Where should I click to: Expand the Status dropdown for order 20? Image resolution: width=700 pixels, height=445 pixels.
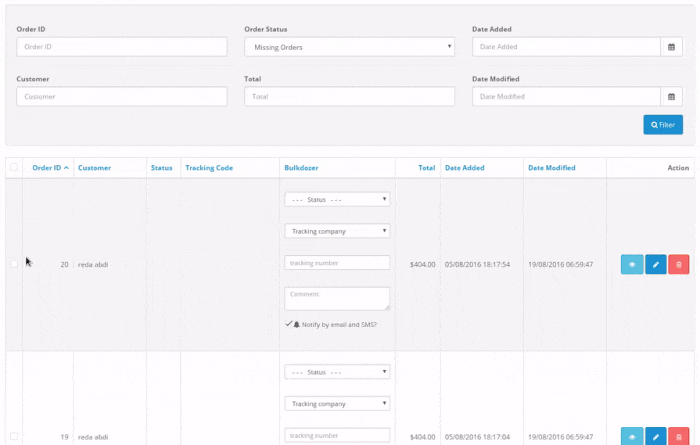pyautogui.click(x=337, y=199)
